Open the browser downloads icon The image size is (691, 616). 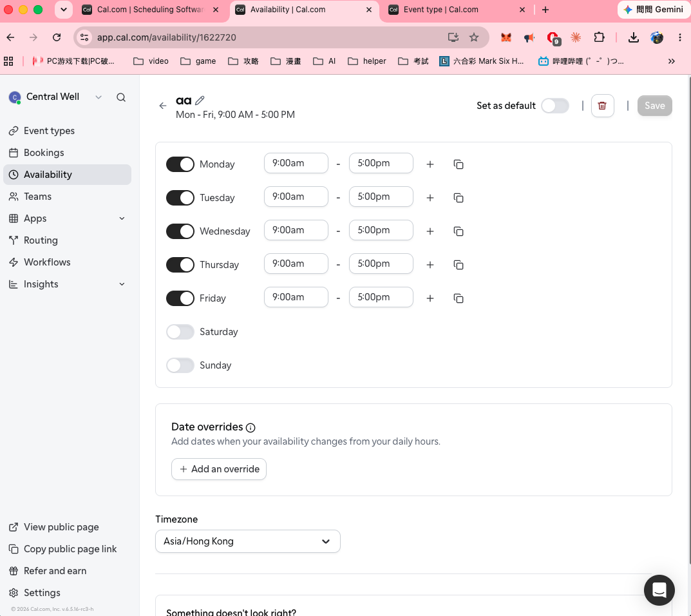(x=633, y=37)
